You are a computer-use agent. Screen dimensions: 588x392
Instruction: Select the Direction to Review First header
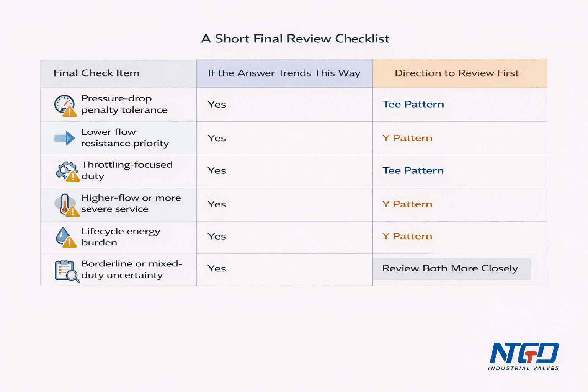[460, 73]
